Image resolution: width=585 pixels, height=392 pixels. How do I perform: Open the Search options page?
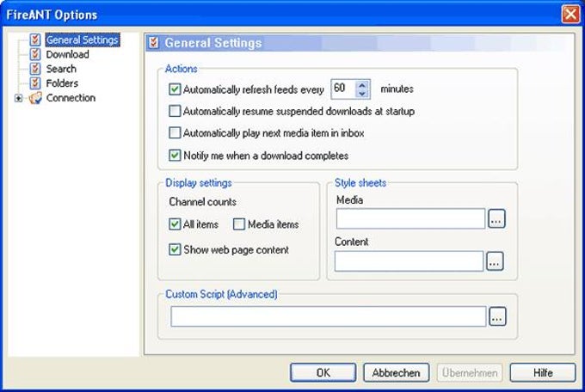click(x=61, y=69)
